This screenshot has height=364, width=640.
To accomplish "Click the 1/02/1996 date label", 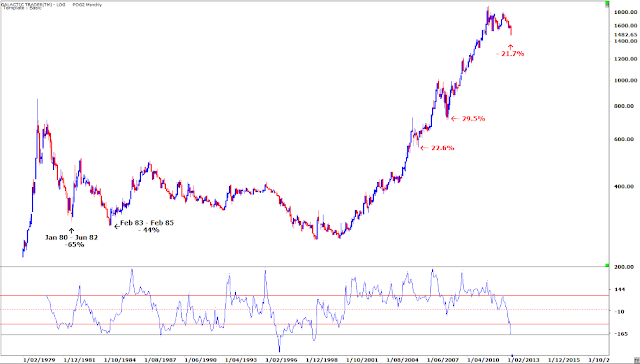I will [281, 360].
